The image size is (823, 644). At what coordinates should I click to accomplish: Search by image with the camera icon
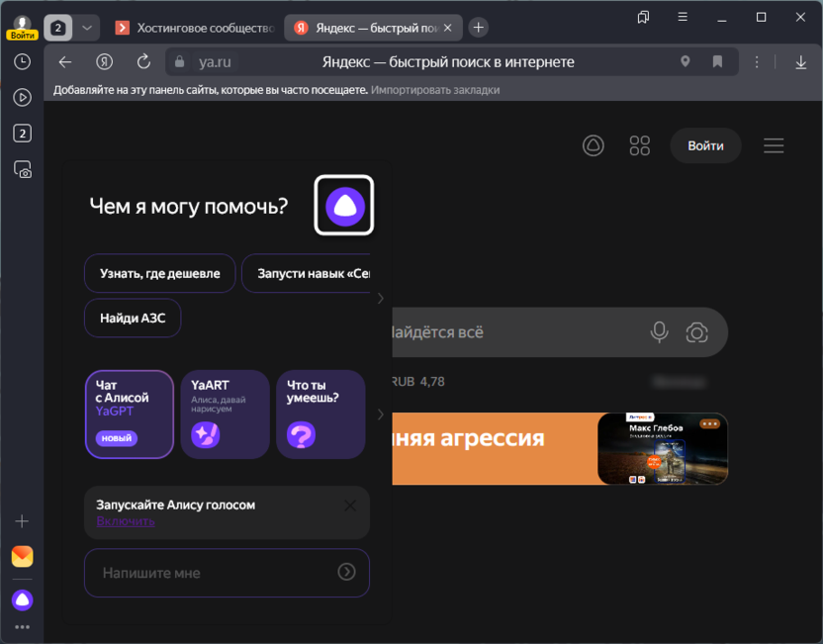697,332
